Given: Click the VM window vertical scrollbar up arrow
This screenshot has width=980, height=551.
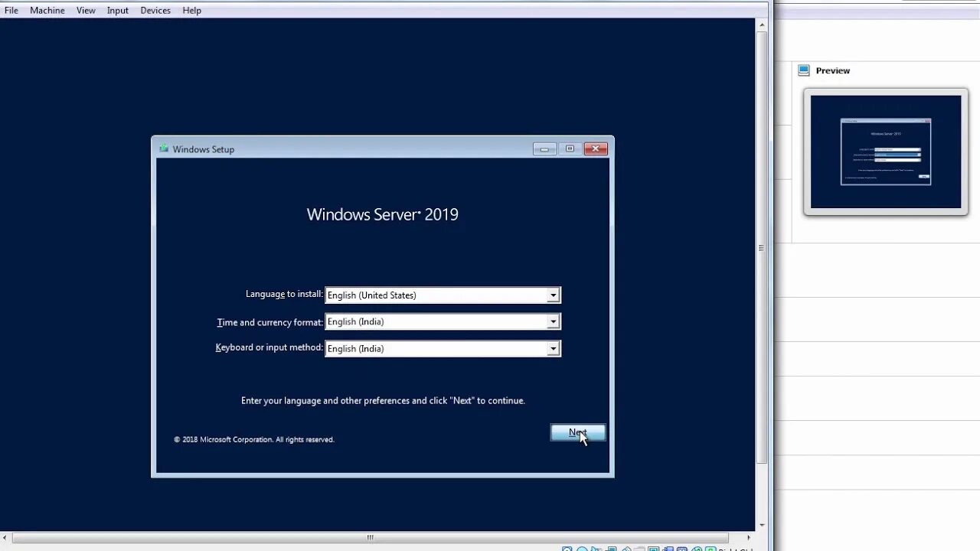Looking at the screenshot, I should 762,25.
